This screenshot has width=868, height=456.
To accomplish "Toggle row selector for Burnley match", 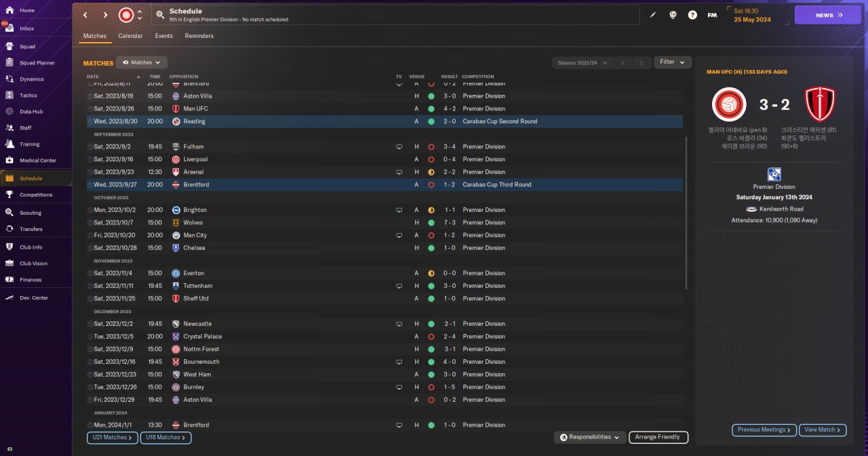I will (90, 387).
